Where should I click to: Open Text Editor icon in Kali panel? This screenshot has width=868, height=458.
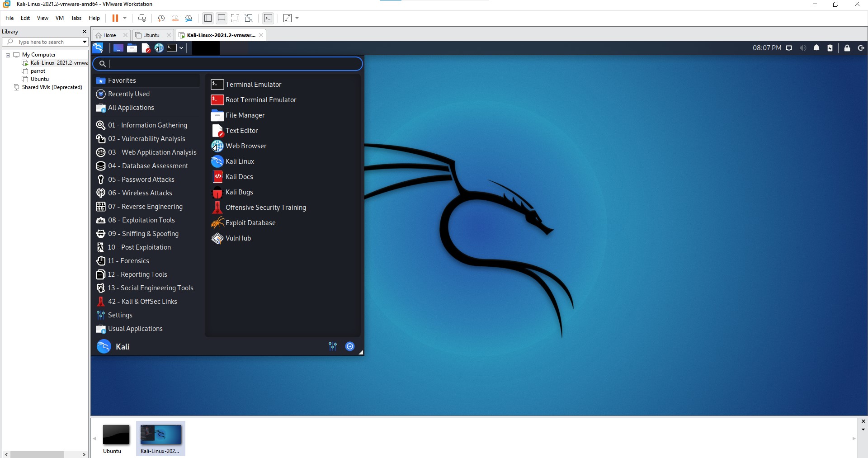coord(146,48)
